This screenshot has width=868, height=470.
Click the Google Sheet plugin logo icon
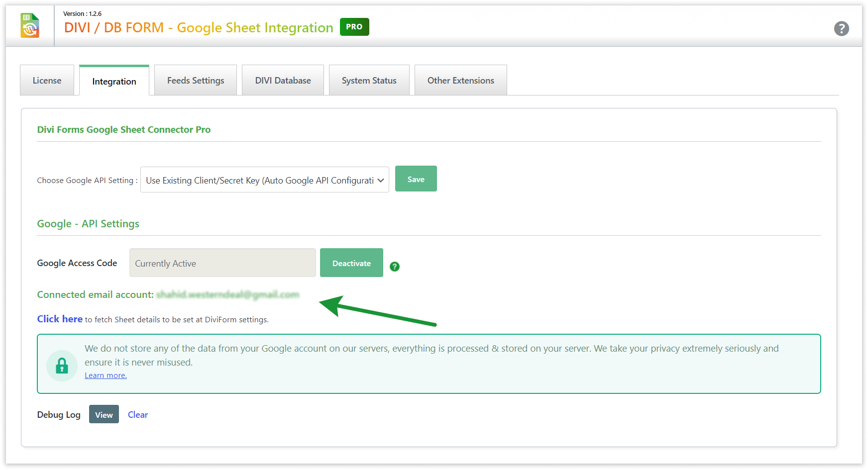click(x=30, y=26)
